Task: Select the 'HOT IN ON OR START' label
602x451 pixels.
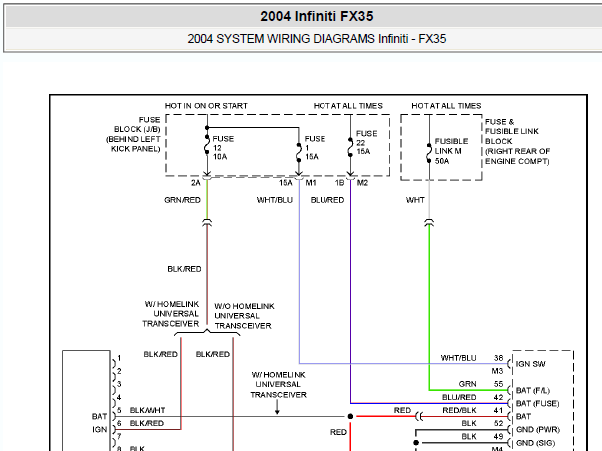Action: (206, 106)
